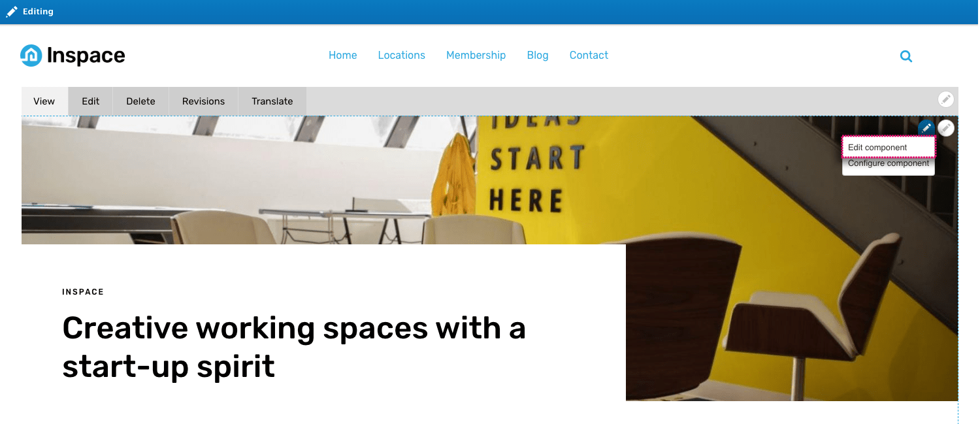Toggle the Editing mode button in top bar

point(30,12)
